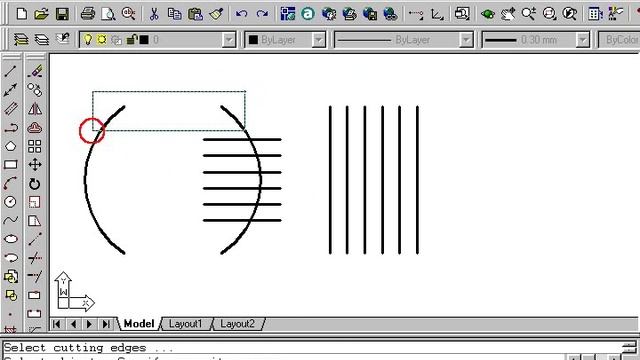This screenshot has width=640, height=360.
Task: Select the Rotate modify tool
Action: point(35,184)
